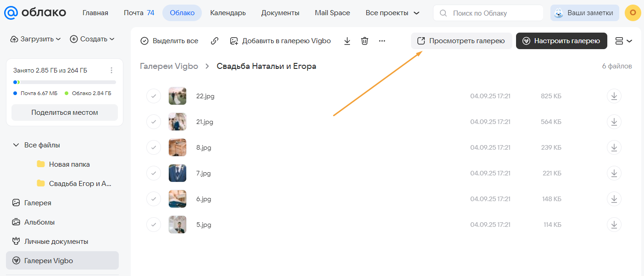
Task: Download the 22.jpg file using its arrow icon
Action: 614,96
